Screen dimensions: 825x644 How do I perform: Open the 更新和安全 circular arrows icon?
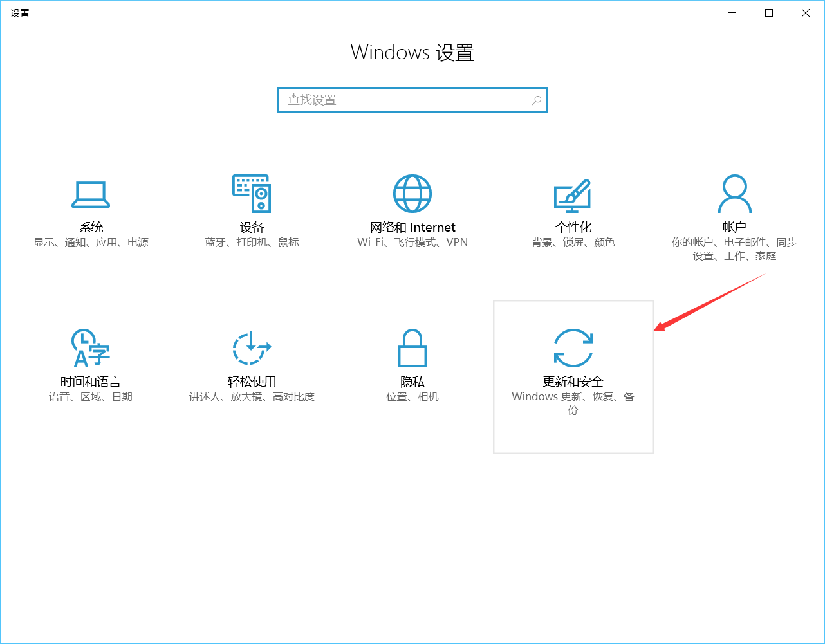point(573,348)
